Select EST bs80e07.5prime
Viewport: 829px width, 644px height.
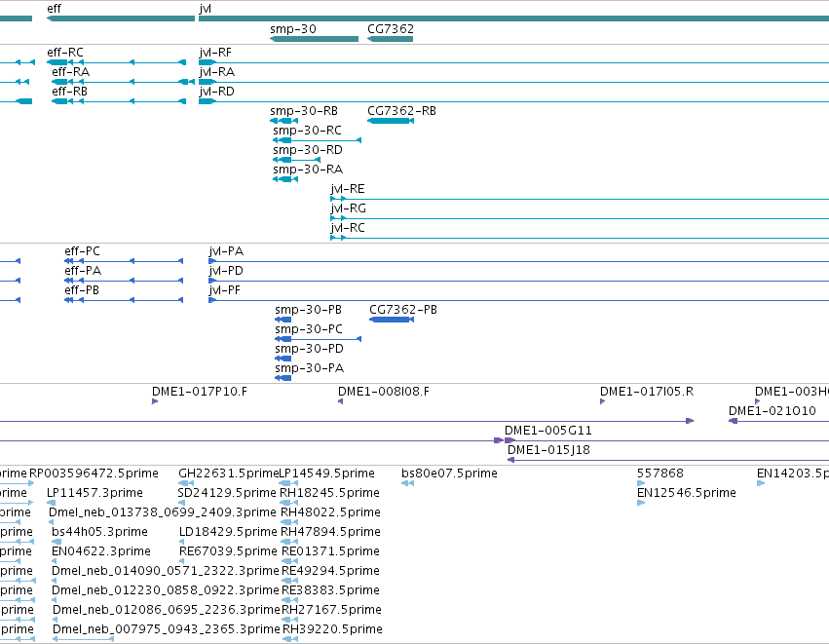(449, 474)
